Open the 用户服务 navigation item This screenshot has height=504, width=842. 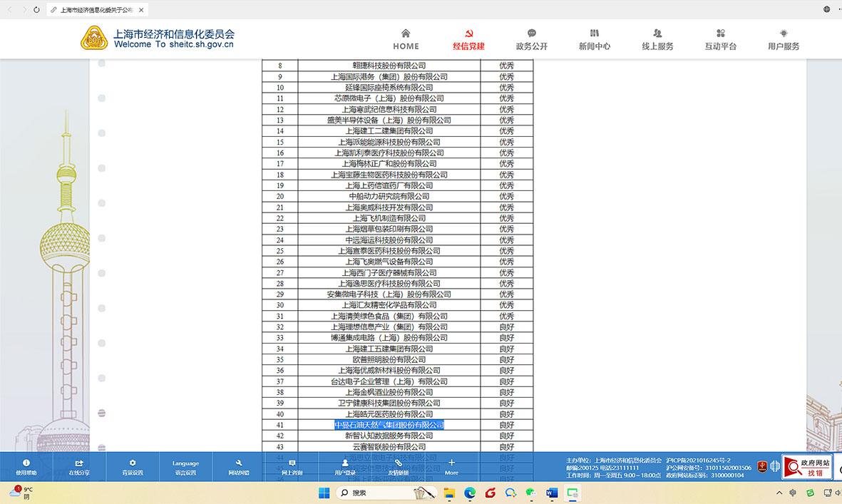(x=783, y=39)
